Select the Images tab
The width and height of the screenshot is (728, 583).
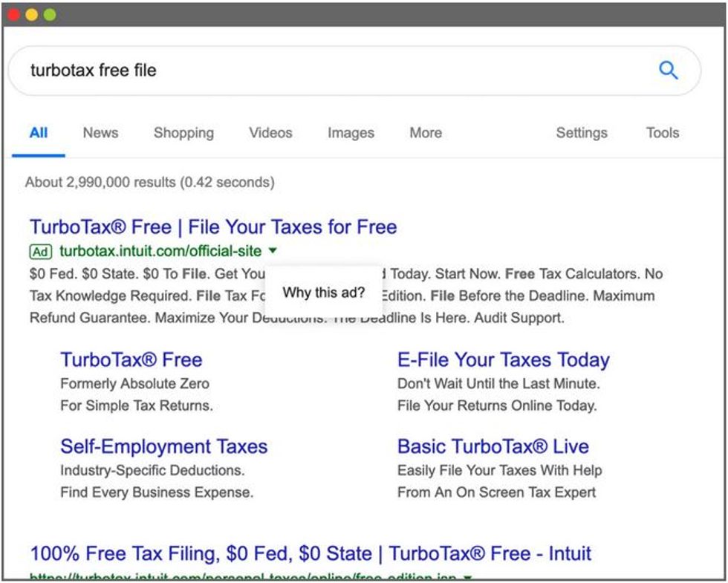coord(351,133)
